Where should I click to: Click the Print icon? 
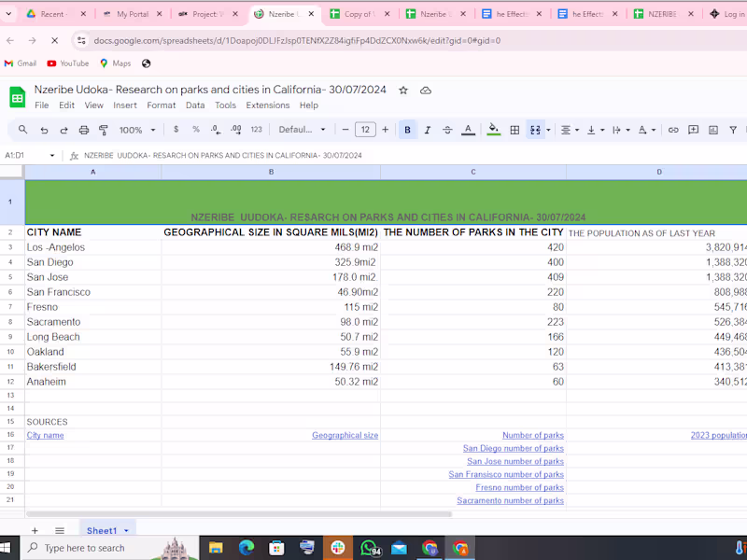point(84,130)
